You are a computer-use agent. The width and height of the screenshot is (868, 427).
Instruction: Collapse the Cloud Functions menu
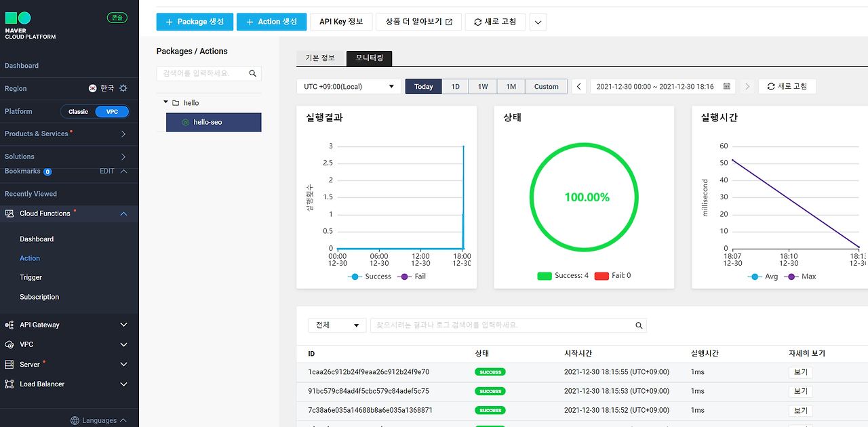(123, 213)
